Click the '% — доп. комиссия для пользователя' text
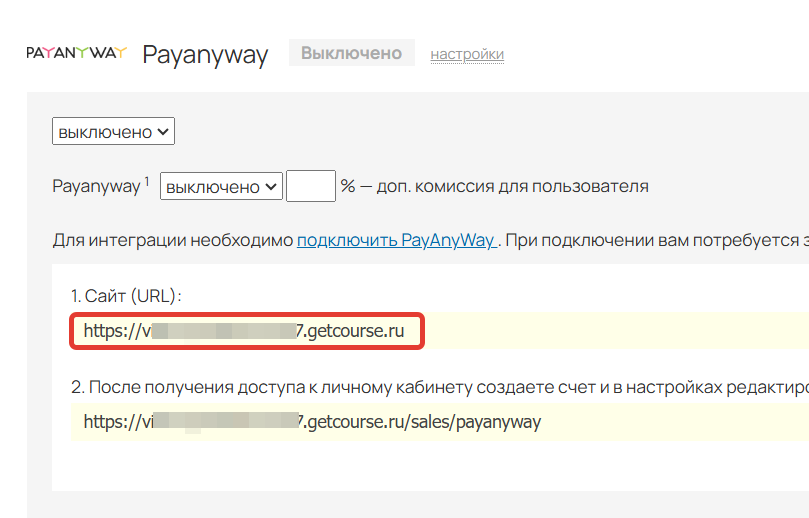The image size is (809, 518). click(494, 186)
